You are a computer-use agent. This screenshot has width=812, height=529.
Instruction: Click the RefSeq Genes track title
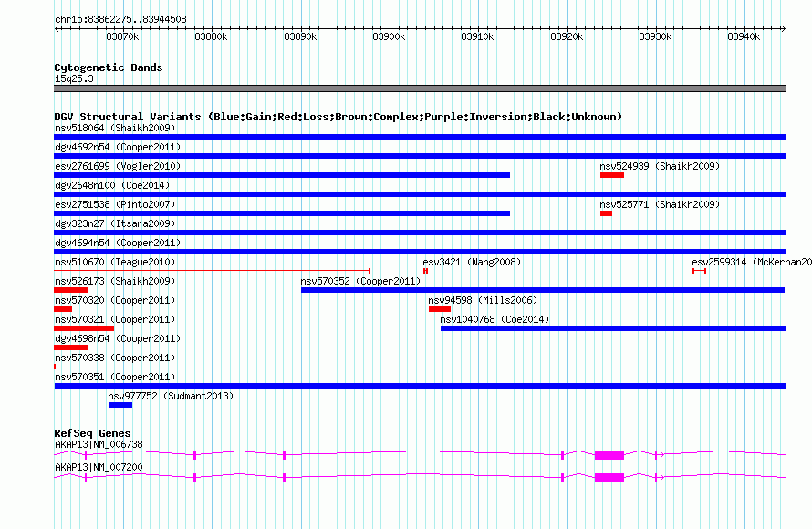tap(92, 433)
